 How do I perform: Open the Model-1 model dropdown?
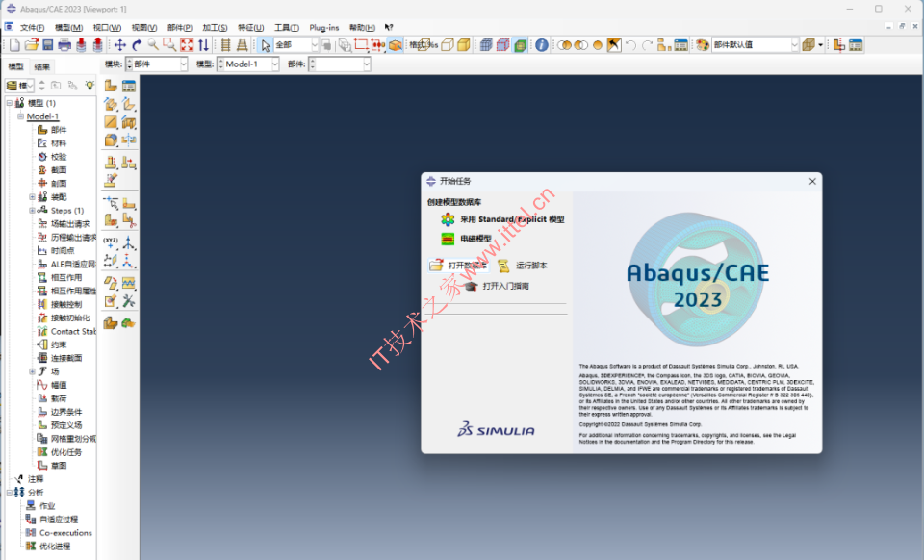pos(248,64)
